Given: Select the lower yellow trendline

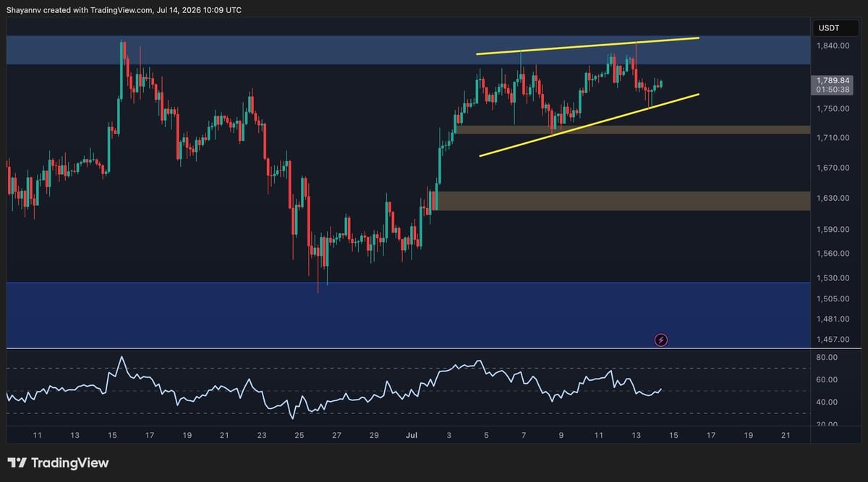Looking at the screenshot, I should [590, 125].
